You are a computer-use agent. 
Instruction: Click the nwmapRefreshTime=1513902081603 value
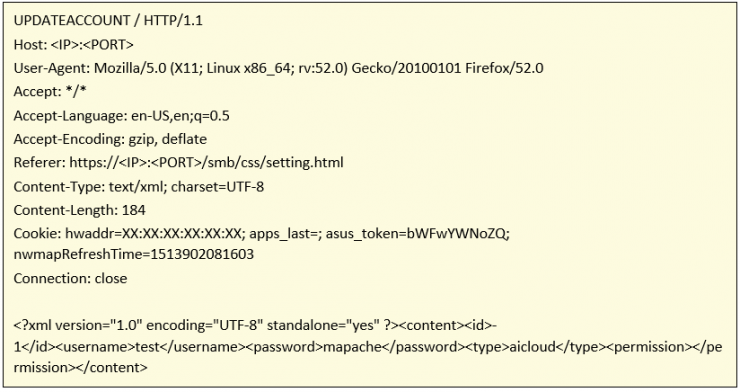tap(134, 255)
